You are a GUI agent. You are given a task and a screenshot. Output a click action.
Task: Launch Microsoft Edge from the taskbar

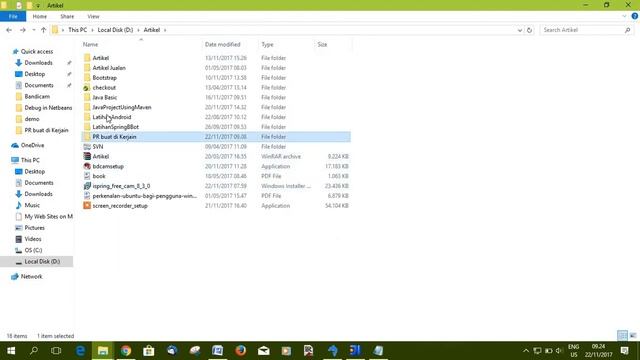(x=80, y=351)
